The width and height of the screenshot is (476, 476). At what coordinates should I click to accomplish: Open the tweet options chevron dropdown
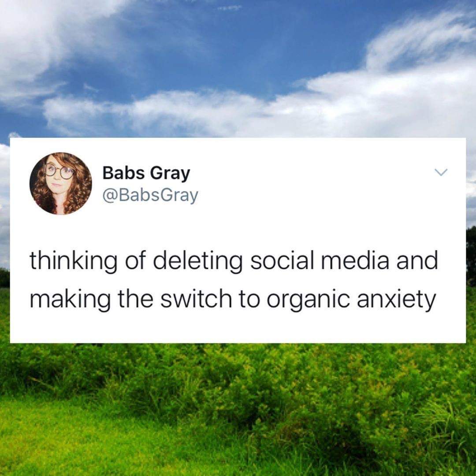[441, 172]
